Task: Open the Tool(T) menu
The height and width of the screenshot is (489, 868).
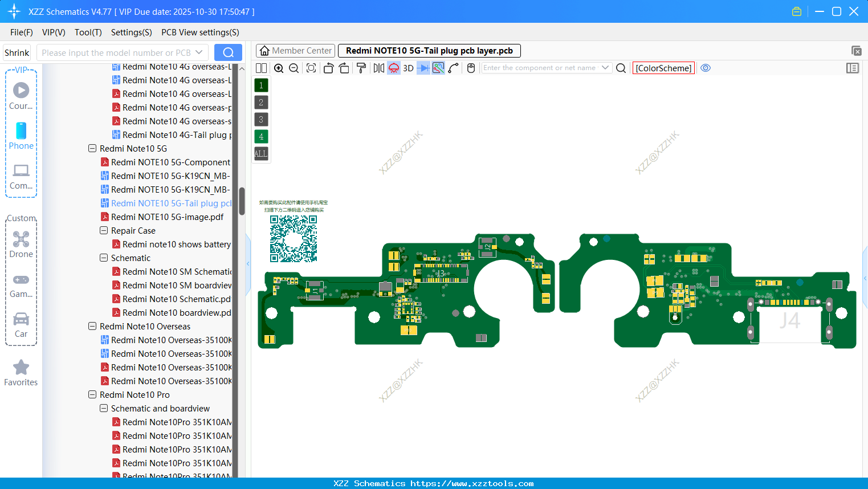Action: point(88,32)
